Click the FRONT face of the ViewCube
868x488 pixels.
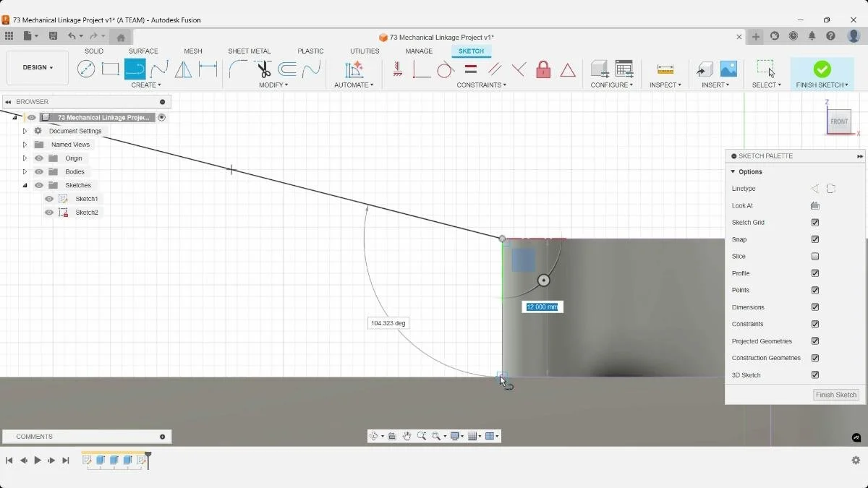(839, 121)
